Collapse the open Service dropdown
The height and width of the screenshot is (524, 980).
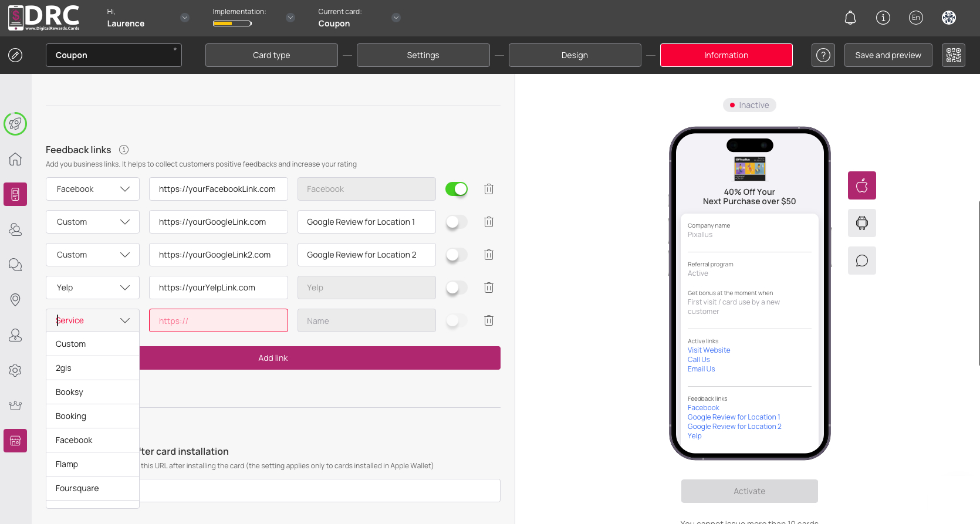[x=93, y=320]
